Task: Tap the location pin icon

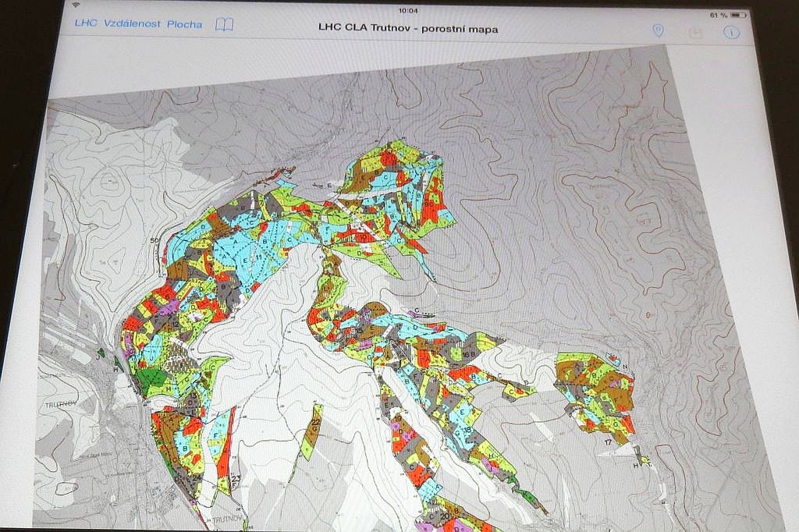Action: click(658, 30)
